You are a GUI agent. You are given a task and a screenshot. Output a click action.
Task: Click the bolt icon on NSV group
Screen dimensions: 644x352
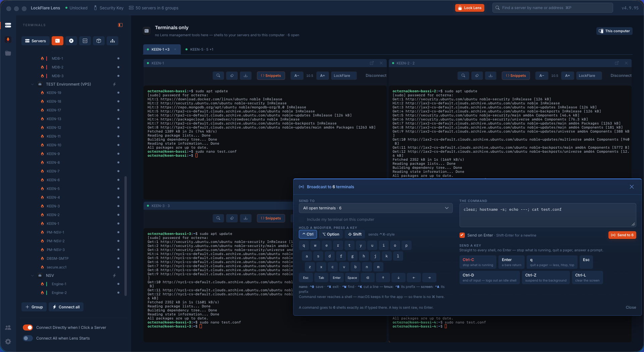(x=114, y=275)
